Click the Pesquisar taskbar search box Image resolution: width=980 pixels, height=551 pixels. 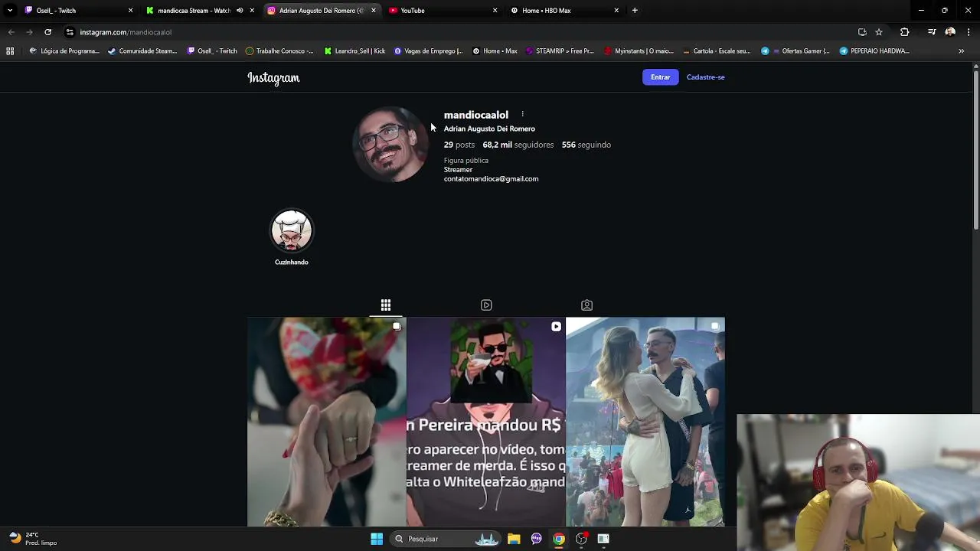click(x=446, y=539)
